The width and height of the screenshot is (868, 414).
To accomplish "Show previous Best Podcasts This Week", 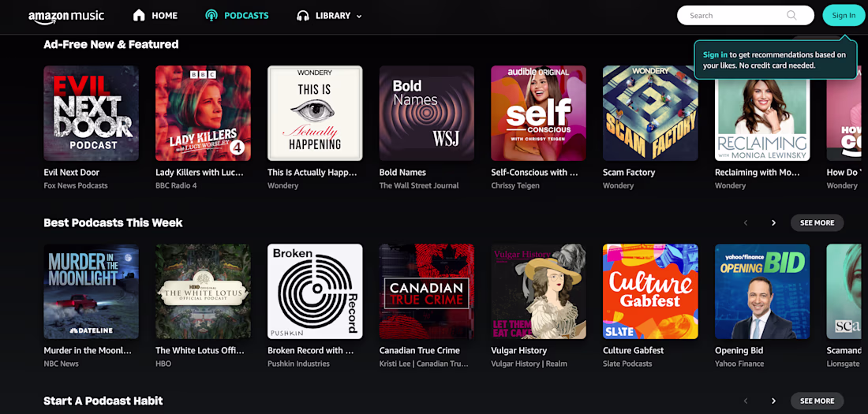I will [746, 223].
